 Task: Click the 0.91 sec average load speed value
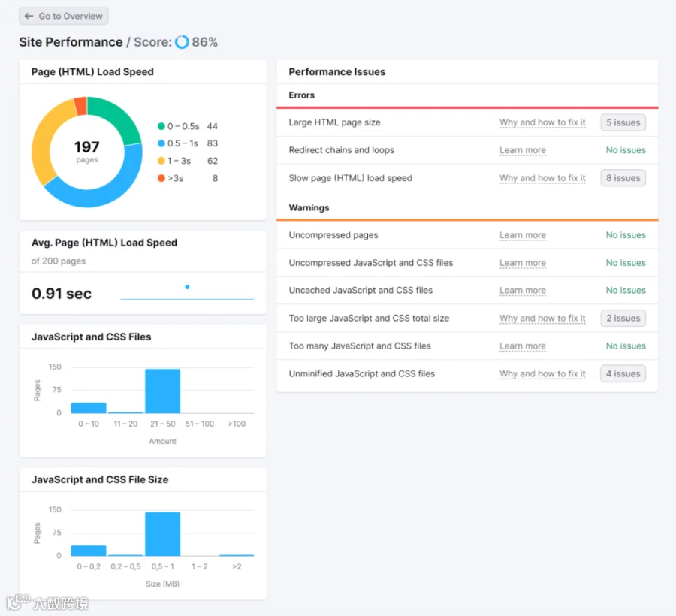click(62, 294)
